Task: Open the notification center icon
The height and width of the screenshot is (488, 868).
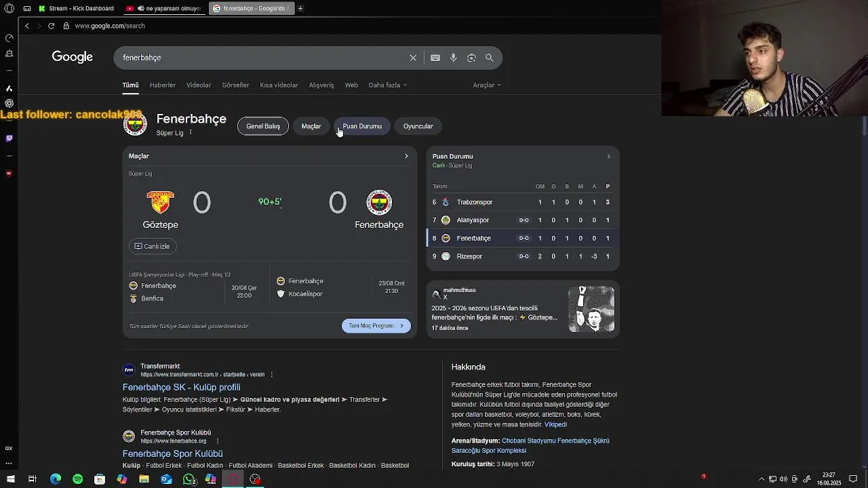Action: click(853, 479)
